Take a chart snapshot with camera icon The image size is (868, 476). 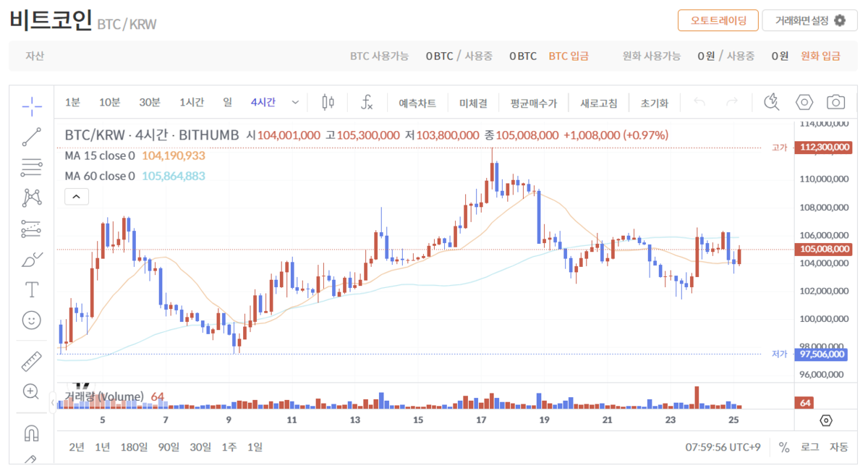pyautogui.click(x=836, y=102)
